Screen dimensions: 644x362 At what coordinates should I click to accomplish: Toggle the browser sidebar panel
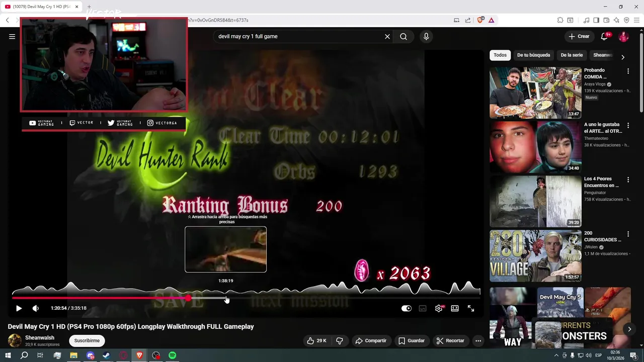coord(596,20)
